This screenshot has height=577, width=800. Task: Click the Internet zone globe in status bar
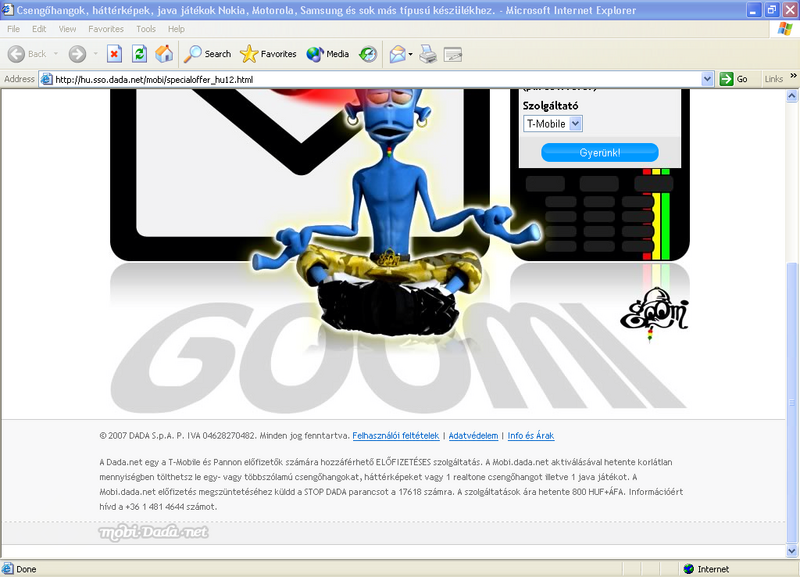point(689,569)
